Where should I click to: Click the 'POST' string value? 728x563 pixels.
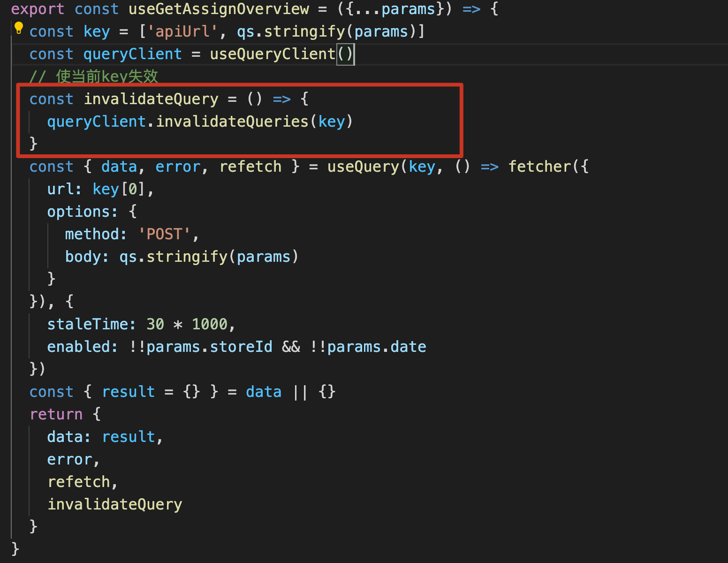coord(164,234)
